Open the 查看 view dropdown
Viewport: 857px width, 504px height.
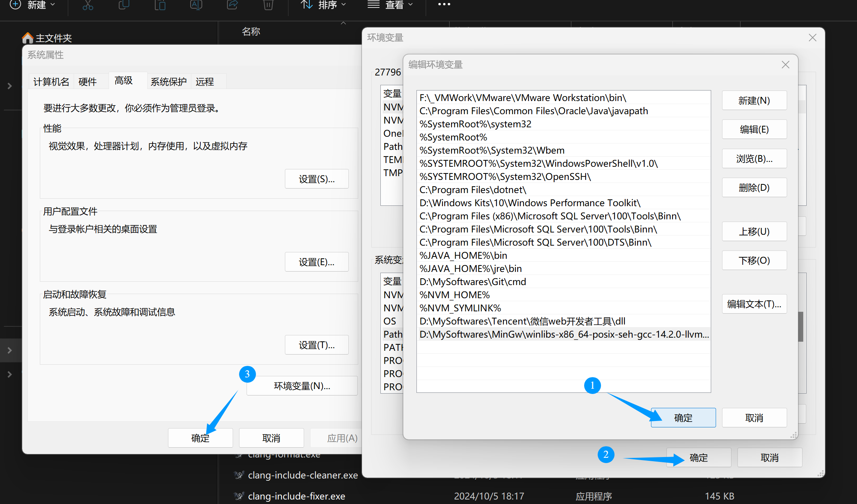click(x=390, y=5)
